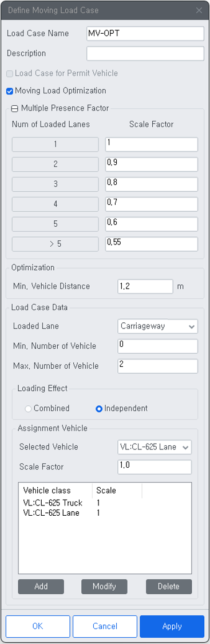Screen dimensions: 210x644
Task: Uncheck Moving Load Optimization checkbox
Action: pos(10,91)
